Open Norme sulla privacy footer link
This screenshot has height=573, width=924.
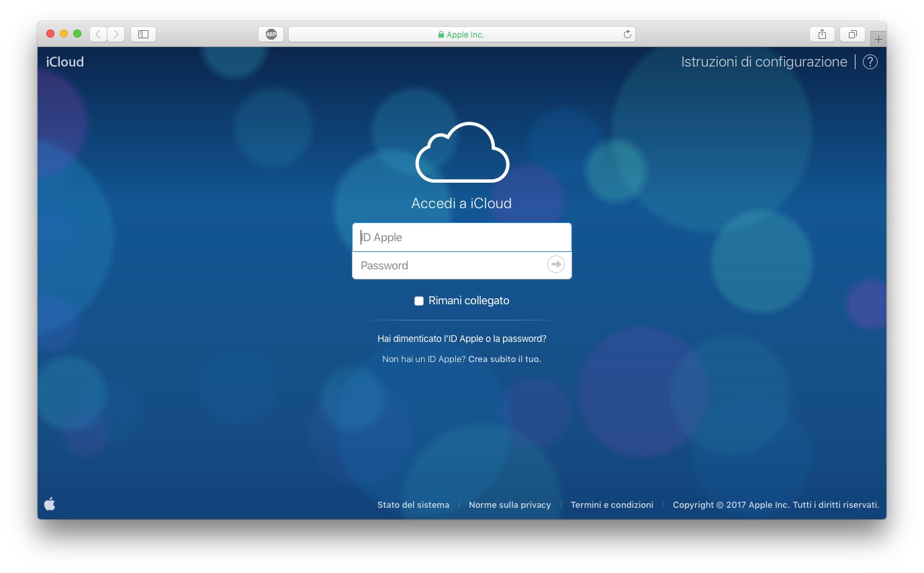tap(510, 505)
